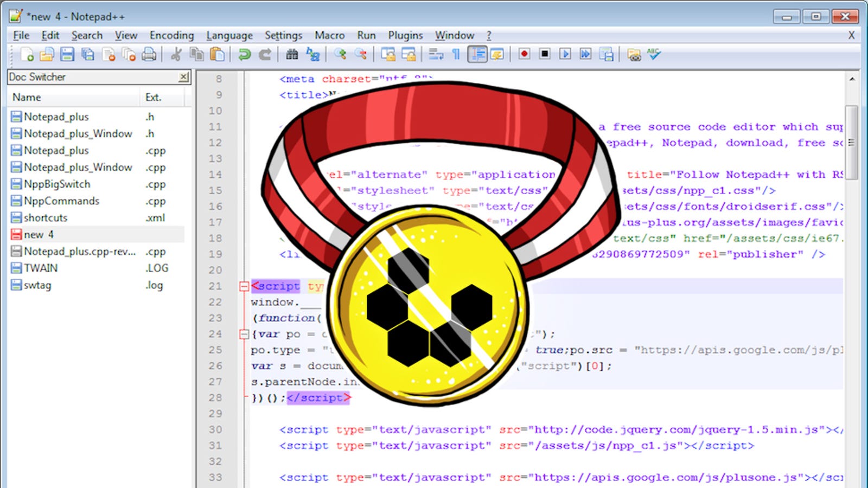Open the Replace dialog icon
Screen dimensions: 868x488
[x=312, y=54]
